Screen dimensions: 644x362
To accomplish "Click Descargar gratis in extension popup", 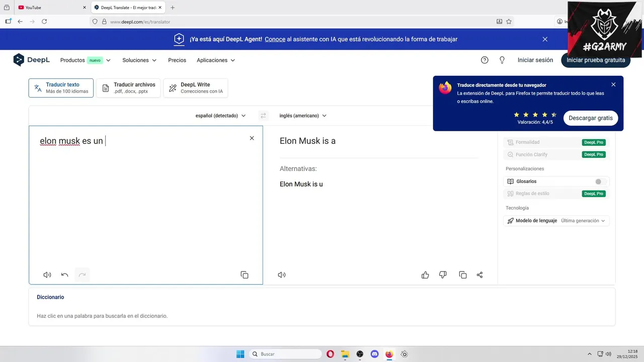I will (x=591, y=118).
